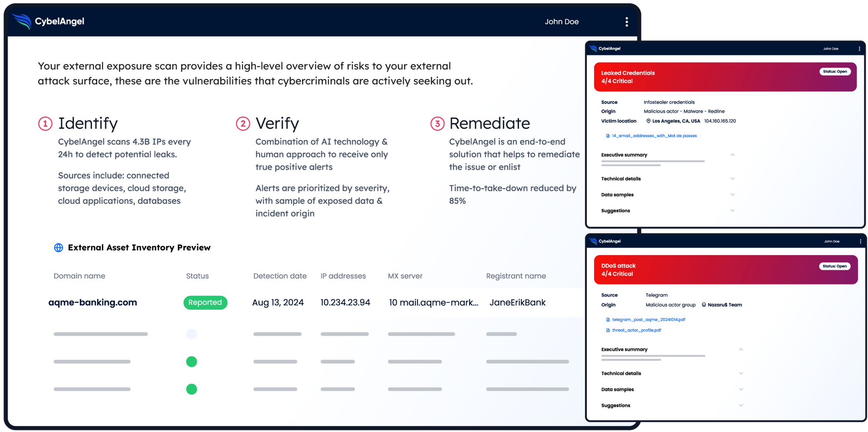Viewport: 868px width, 432px height.
Task: Select the JaneErikBank registrant cell
Action: [517, 302]
